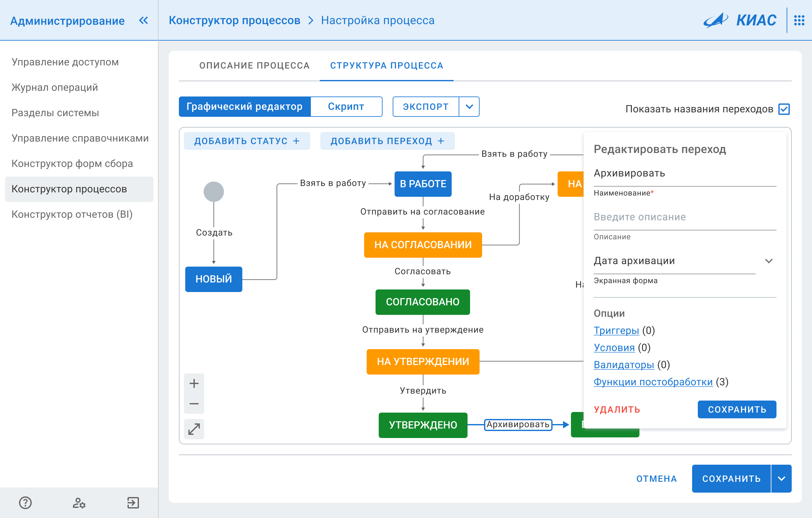Screen dimensions: 812x518
Task: Open the СОХРАНИТЬ button dropdown arrow
Action: point(782,479)
